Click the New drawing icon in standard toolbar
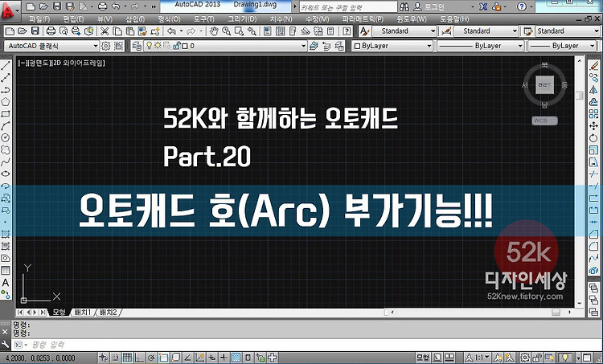 10,31
